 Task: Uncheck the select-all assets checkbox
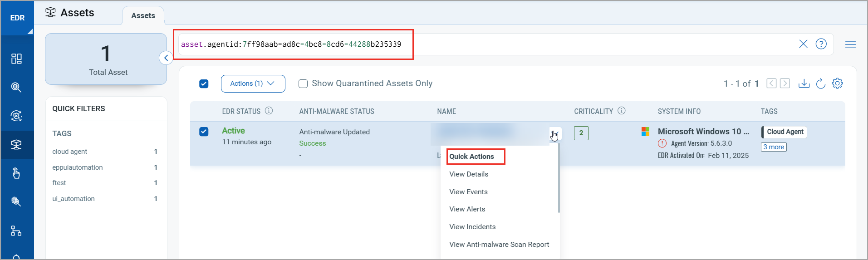click(204, 83)
